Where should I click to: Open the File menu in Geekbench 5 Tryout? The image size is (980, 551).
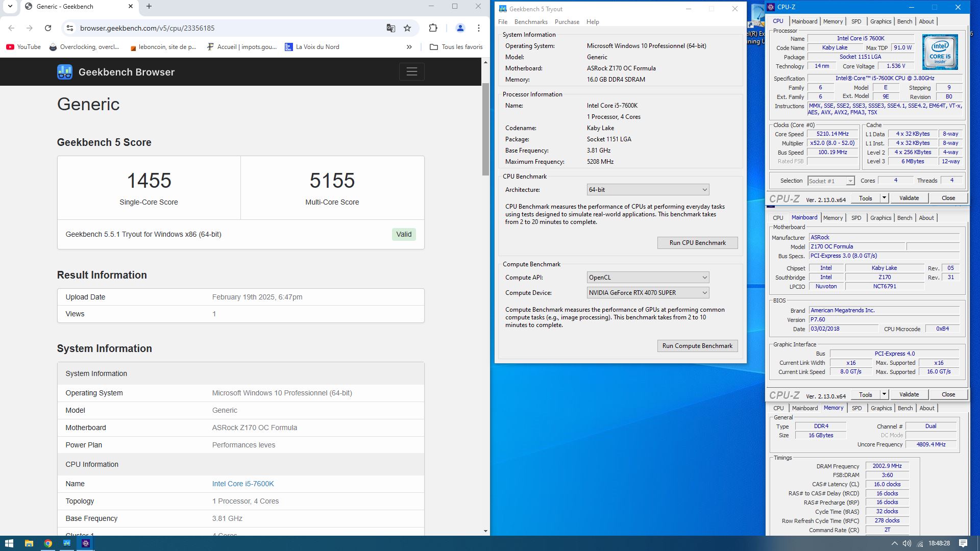coord(503,22)
